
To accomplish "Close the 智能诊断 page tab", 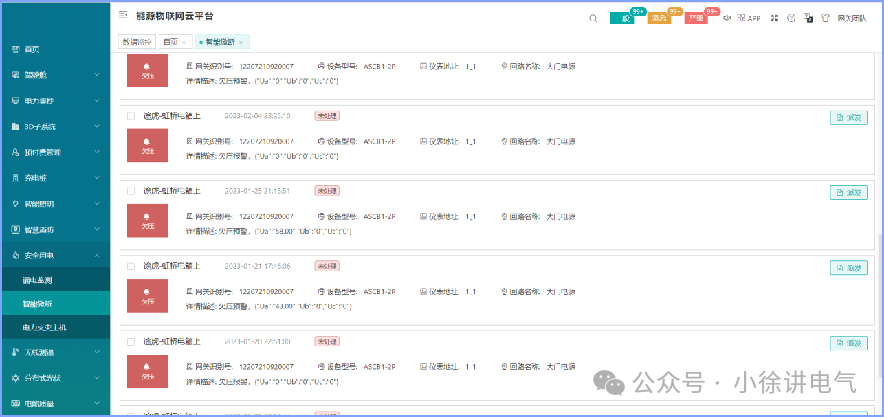I will pyautogui.click(x=241, y=42).
